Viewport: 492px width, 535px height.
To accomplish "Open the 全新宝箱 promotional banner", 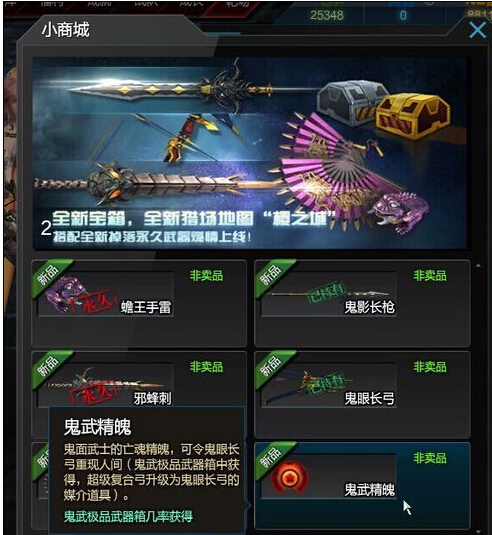I will coord(249,153).
